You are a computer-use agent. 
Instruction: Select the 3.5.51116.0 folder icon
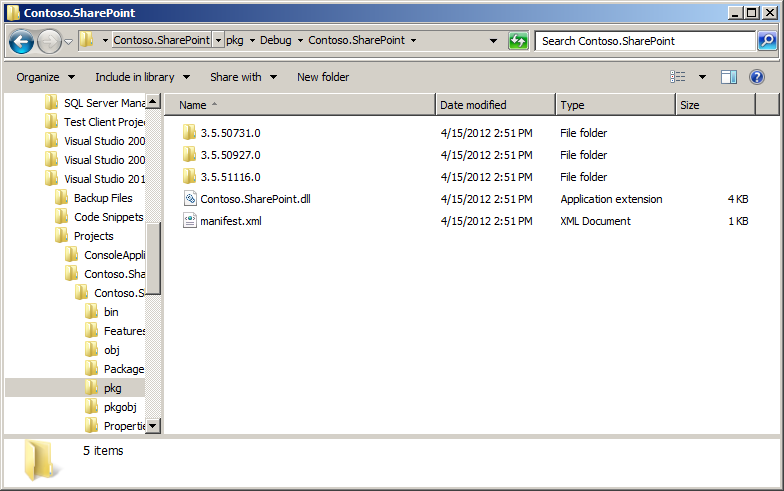pyautogui.click(x=189, y=176)
